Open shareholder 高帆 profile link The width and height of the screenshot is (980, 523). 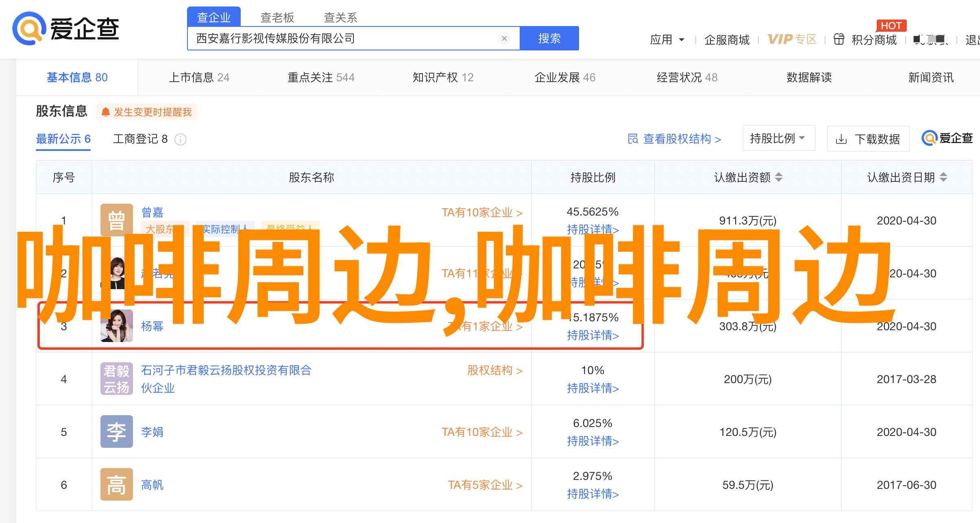point(152,485)
